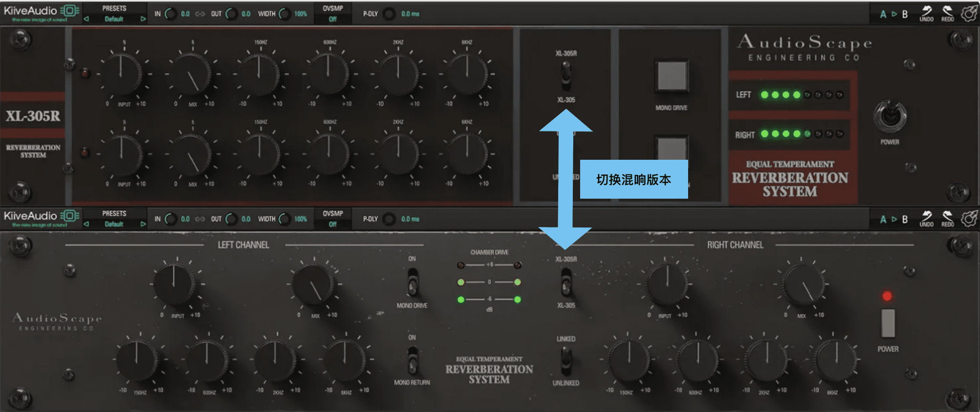Click LEFT CHANNEL 150HZ knob on bottom unit
The height and width of the screenshot is (412, 980).
tap(137, 360)
